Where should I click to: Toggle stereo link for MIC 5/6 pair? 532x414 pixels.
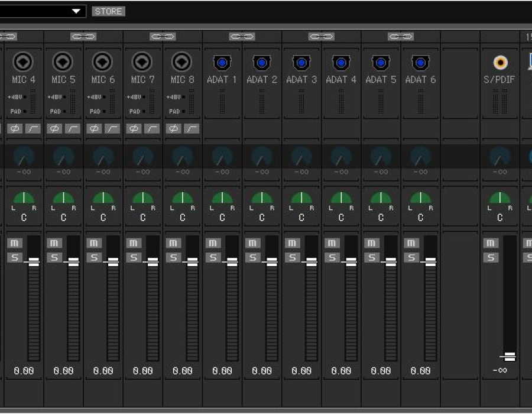pos(83,36)
